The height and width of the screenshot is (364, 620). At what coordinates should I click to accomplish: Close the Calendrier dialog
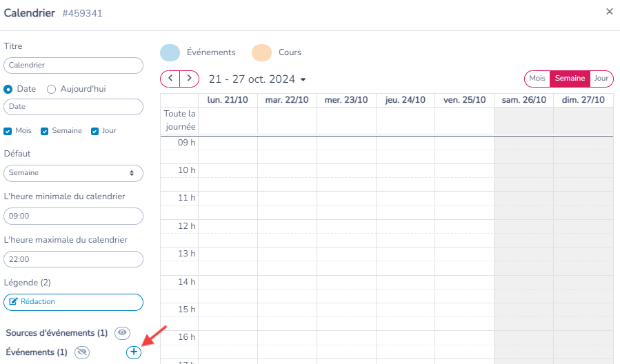(610, 12)
